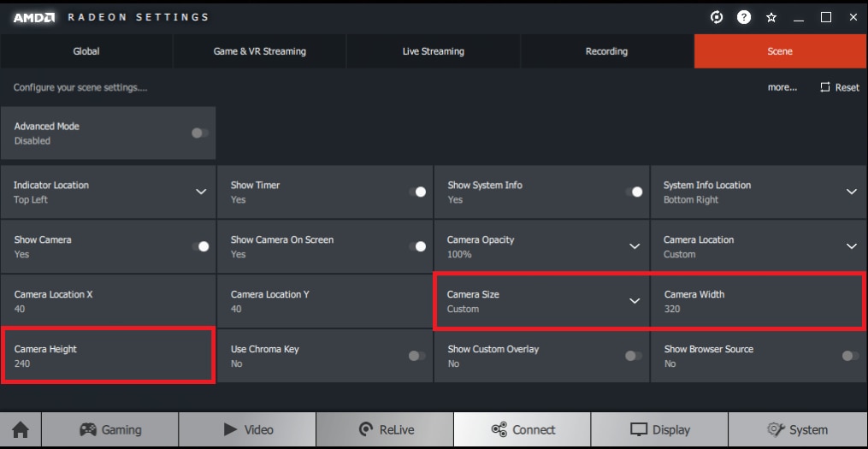Enable the Show Browser Source switch
Viewport: 868px width, 449px height.
tap(850, 356)
